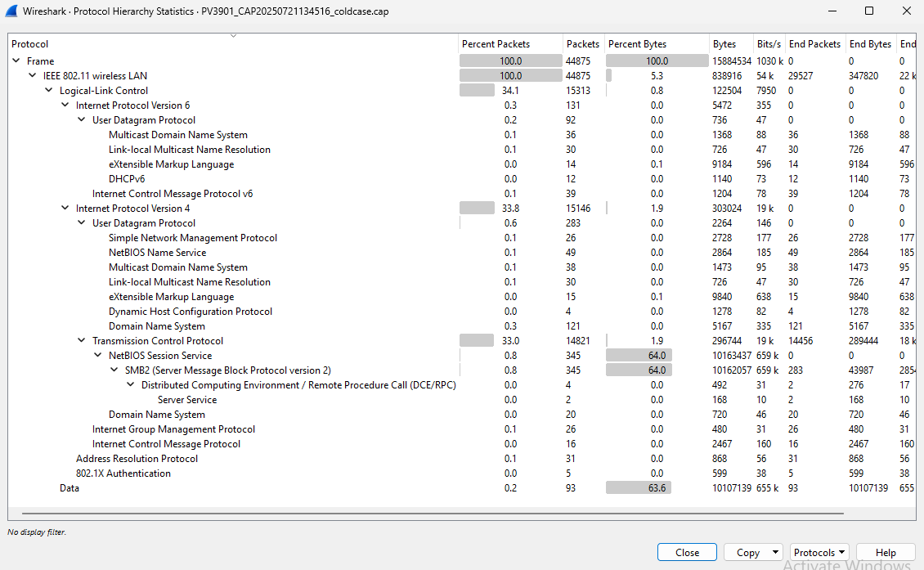
Task: Sort by End Packets column header
Action: (815, 43)
